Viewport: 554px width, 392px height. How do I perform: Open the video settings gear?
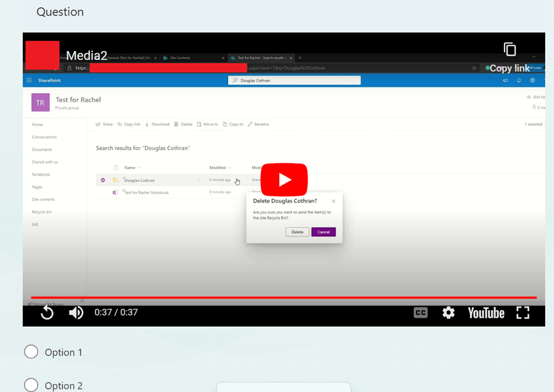click(x=449, y=312)
